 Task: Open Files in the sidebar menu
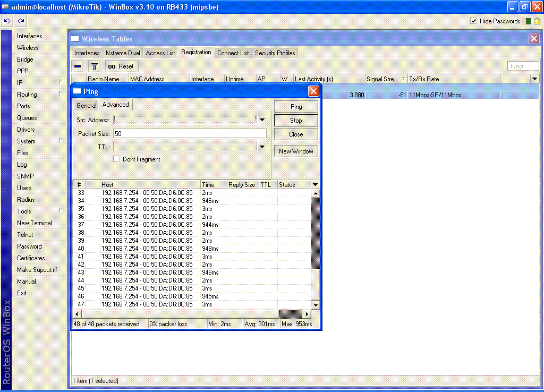22,152
